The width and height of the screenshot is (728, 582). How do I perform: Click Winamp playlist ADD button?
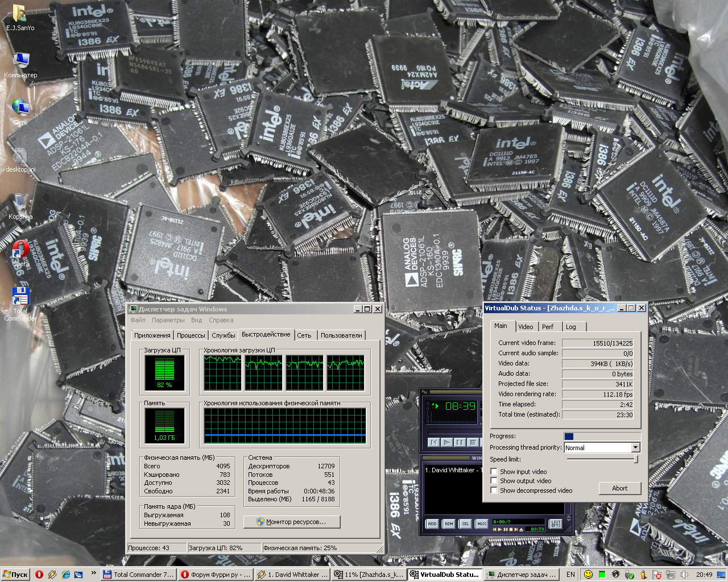(432, 523)
